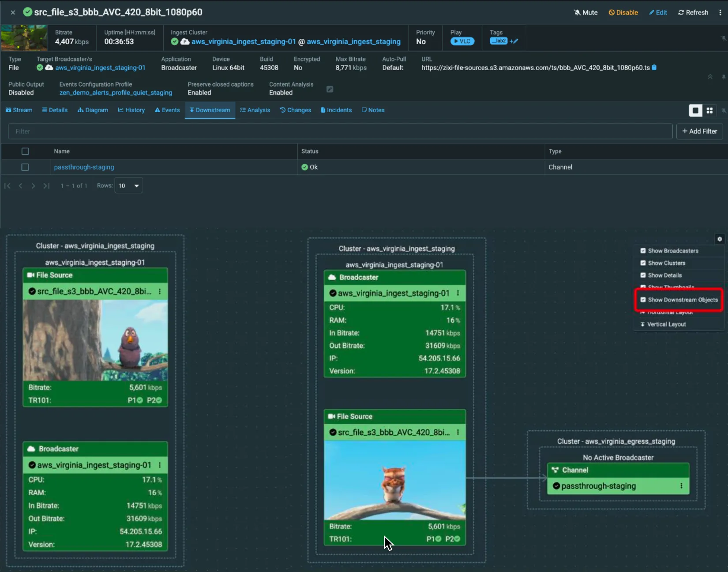Open the Stream tab
The image size is (728, 572).
19,110
